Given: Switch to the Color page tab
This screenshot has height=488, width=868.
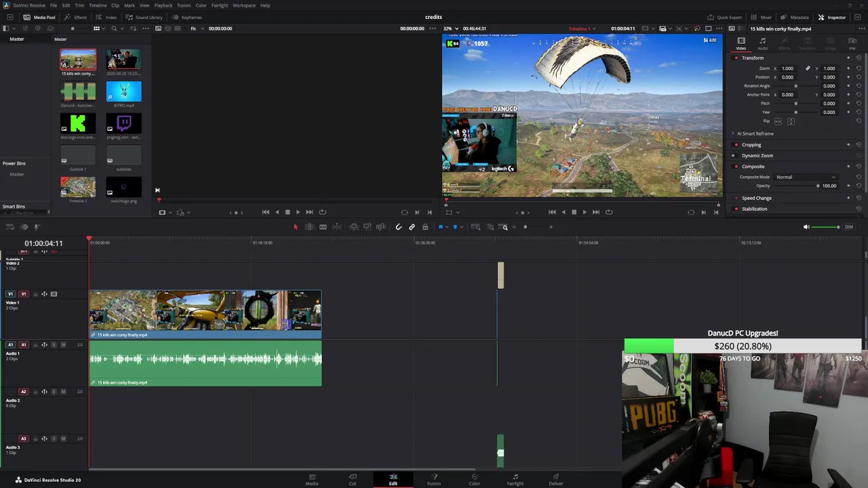Looking at the screenshot, I should click(475, 480).
